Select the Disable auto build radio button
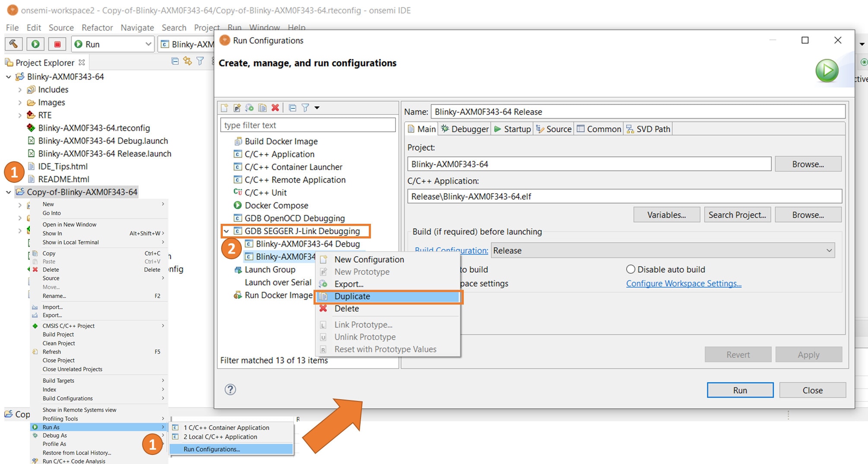Viewport: 868px width, 464px height. coord(630,269)
